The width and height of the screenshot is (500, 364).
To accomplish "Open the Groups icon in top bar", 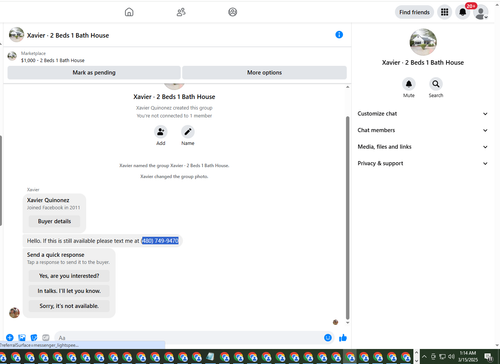I will click(233, 12).
